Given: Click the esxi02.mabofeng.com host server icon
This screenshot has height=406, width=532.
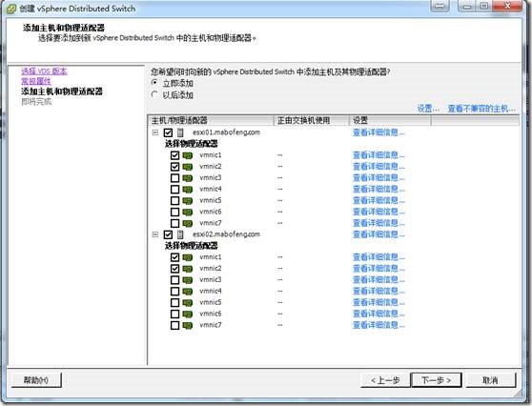Looking at the screenshot, I should [180, 234].
